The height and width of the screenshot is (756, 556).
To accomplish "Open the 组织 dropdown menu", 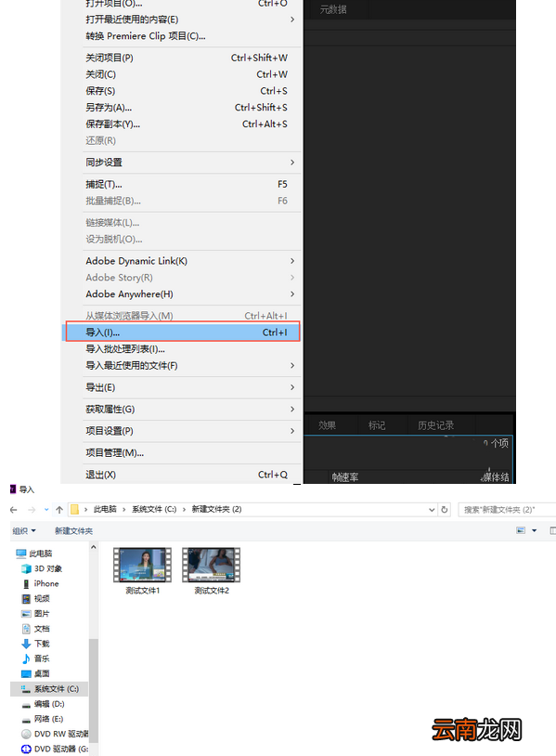I will [x=24, y=531].
